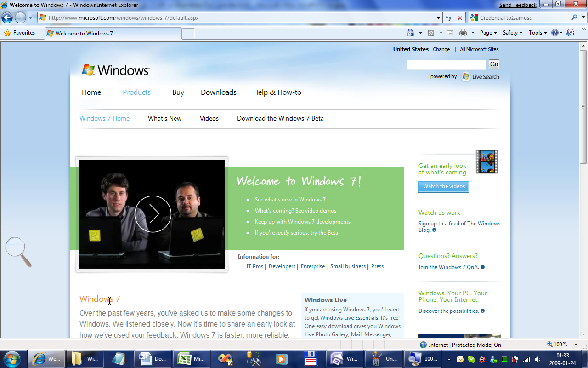Click the Send to OneNote toolbar icon

[x=570, y=33]
